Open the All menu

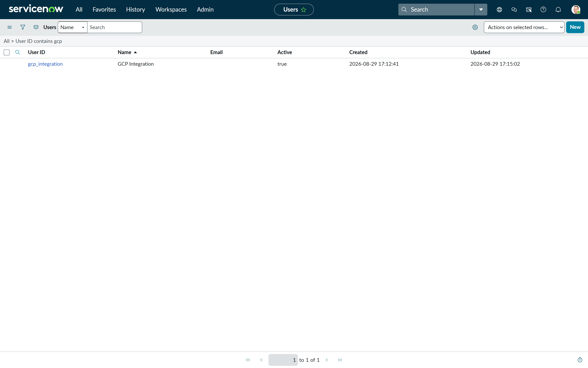coord(79,10)
